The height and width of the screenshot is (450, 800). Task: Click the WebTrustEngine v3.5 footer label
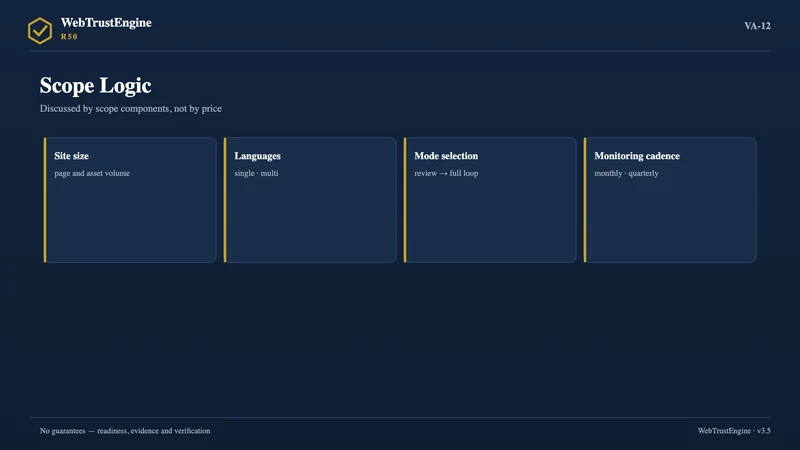[x=734, y=431]
